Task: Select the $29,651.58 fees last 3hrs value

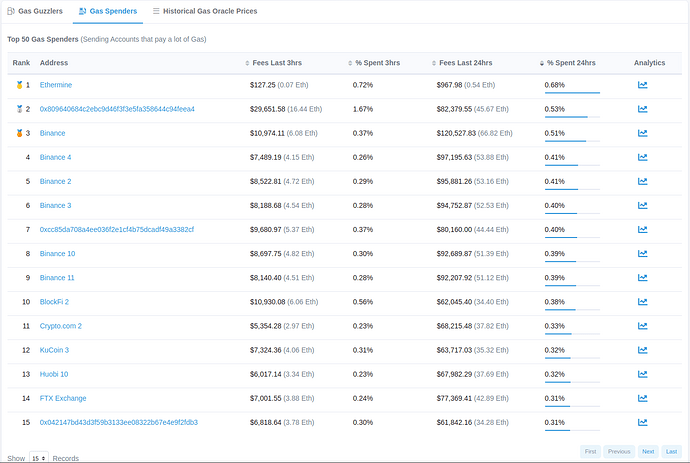Action: point(268,109)
